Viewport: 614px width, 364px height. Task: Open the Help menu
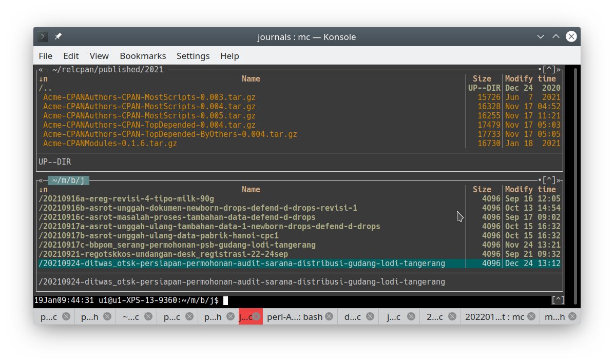pos(229,56)
